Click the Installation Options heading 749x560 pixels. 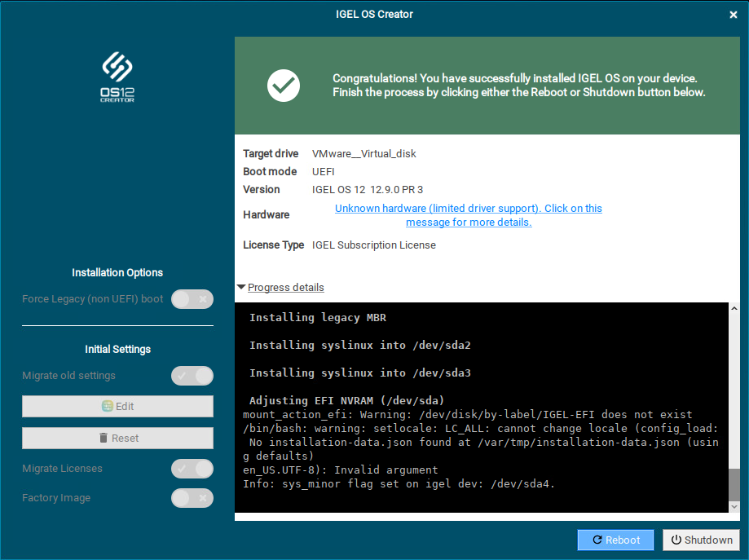pyautogui.click(x=117, y=272)
